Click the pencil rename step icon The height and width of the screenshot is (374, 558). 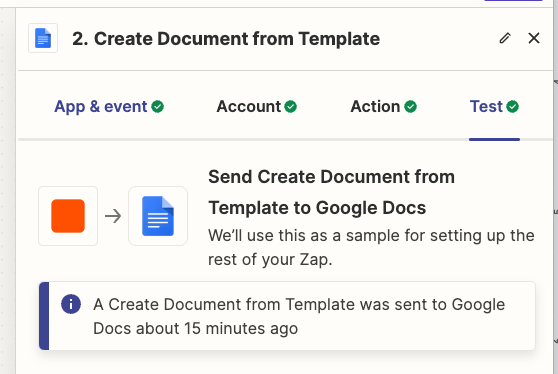pos(505,38)
